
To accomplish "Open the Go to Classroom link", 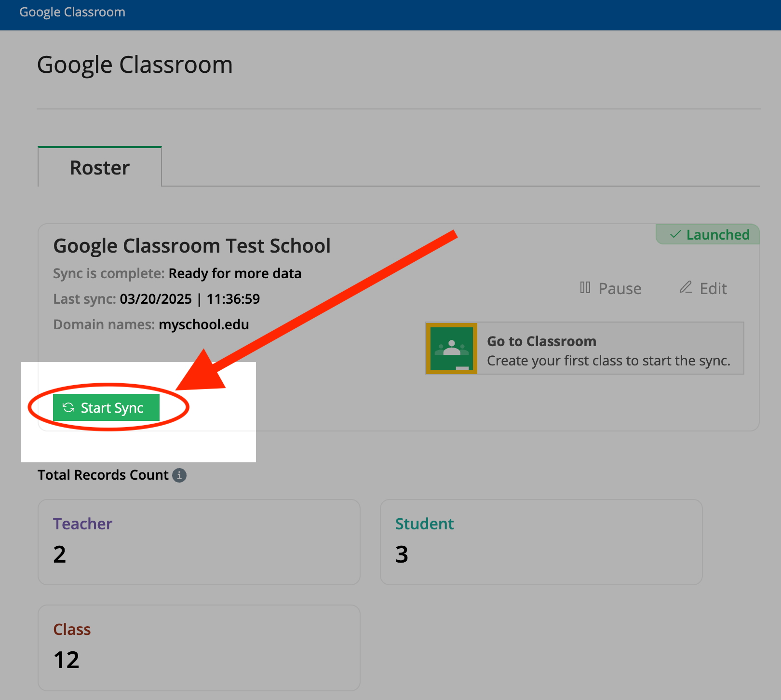I will click(541, 341).
